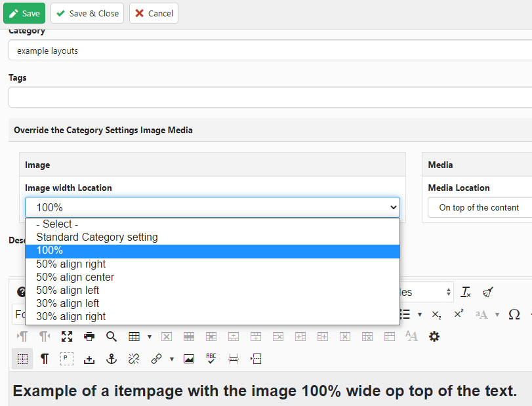The height and width of the screenshot is (406, 532).
Task: Click the insert image icon
Action: pyautogui.click(x=189, y=359)
